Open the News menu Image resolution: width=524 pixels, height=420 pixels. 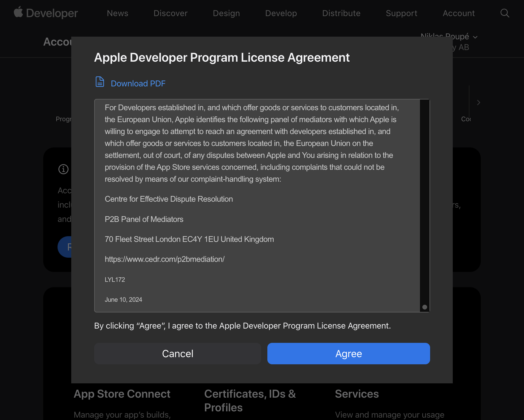[117, 13]
